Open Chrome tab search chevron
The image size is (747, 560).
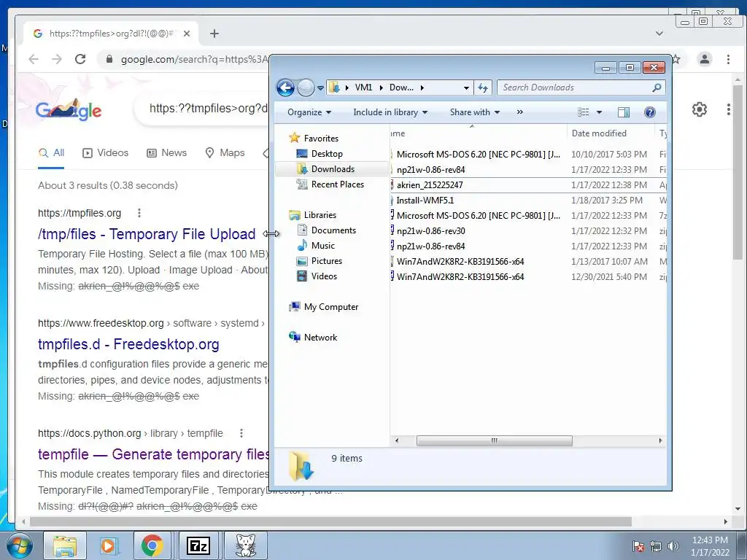coord(659,34)
